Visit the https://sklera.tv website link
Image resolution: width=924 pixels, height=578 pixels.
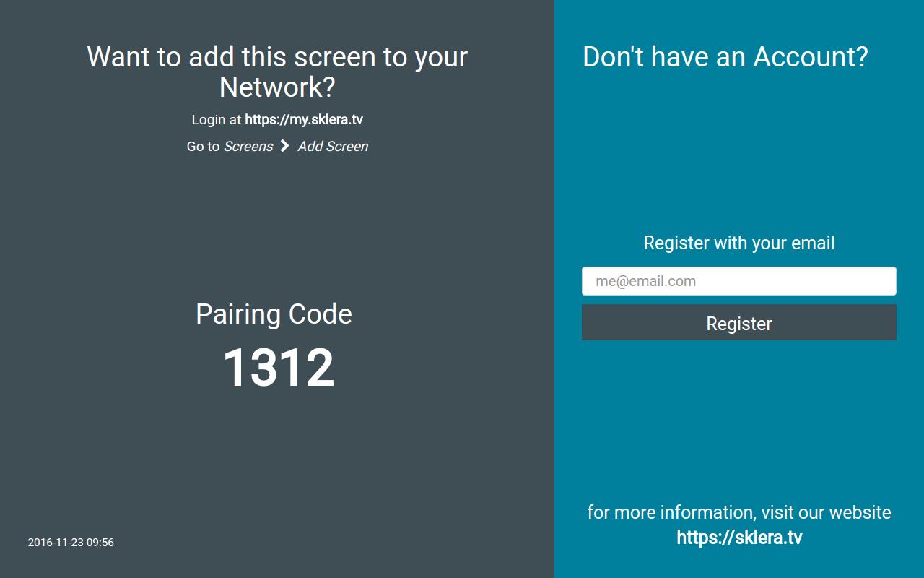pos(739,538)
